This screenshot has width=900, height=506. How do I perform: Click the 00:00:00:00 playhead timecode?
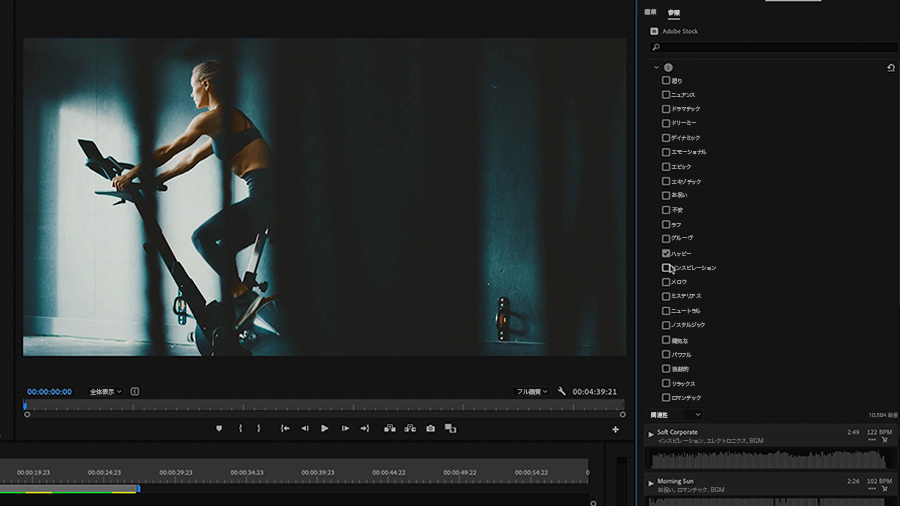pyautogui.click(x=49, y=391)
